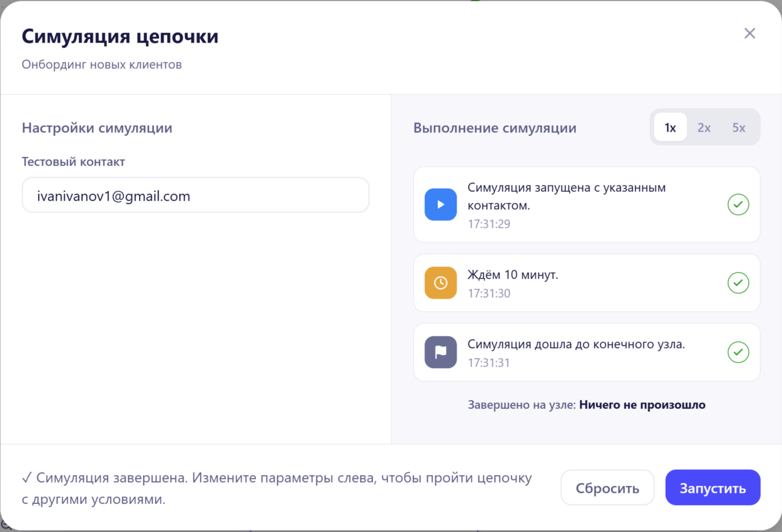The image size is (782, 532).
Task: Click text 'Ждём 10 минут.'
Action: pos(513,275)
